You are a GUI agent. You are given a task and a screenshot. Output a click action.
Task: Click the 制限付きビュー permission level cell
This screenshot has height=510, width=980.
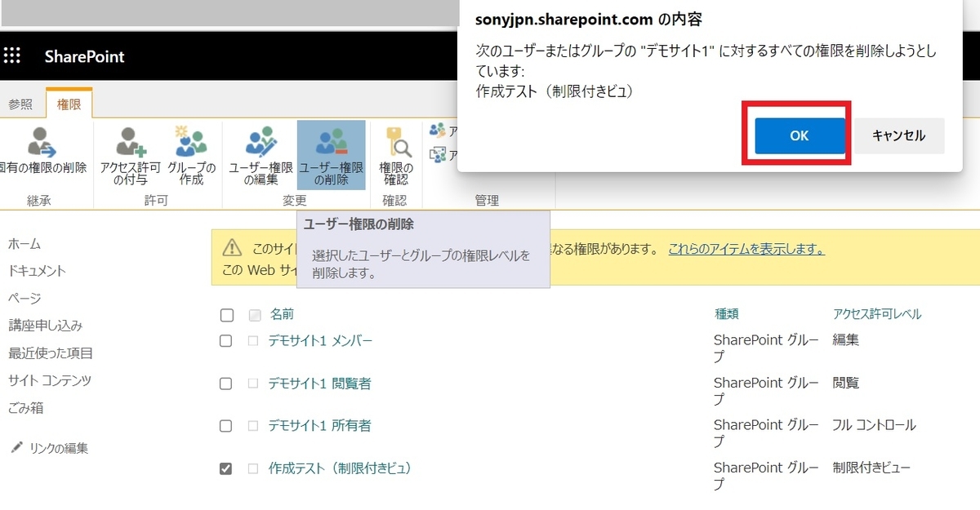[x=872, y=468]
